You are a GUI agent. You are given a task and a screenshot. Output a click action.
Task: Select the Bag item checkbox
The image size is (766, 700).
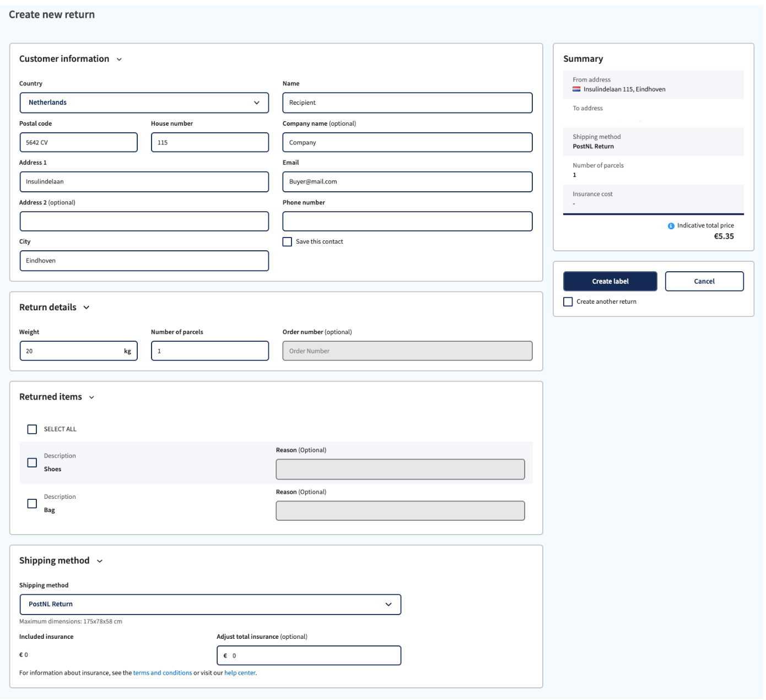coord(31,503)
